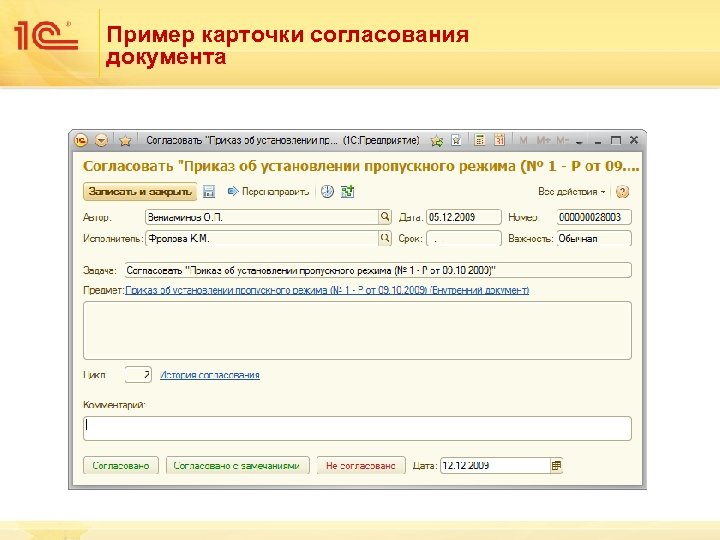
Task: Click the Комментарий text box
Action: click(x=357, y=428)
